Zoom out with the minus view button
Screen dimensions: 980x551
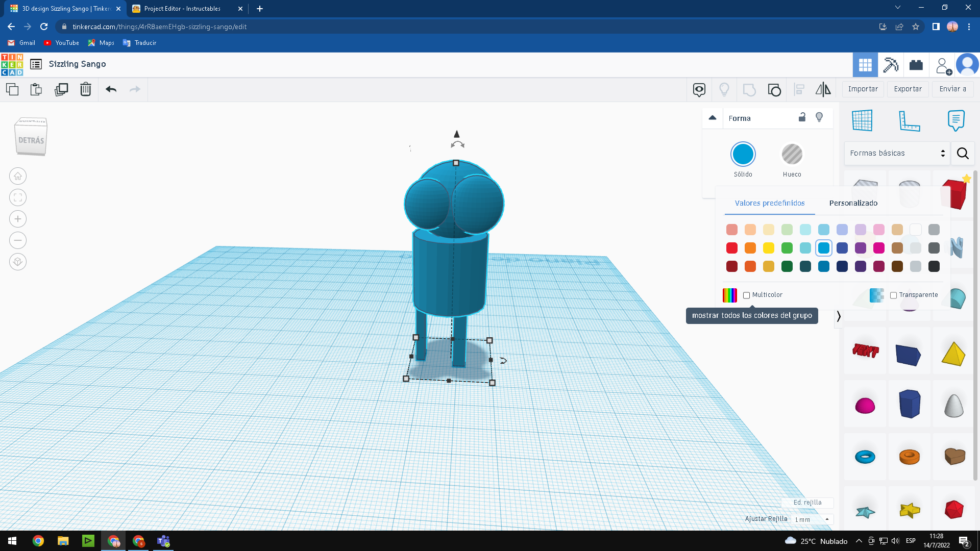18,240
